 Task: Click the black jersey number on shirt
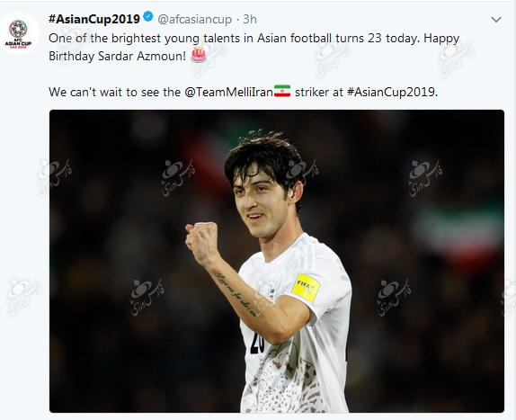tap(257, 344)
